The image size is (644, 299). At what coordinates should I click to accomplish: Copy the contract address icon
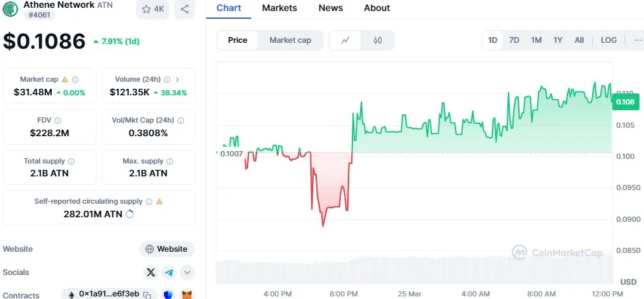[x=147, y=294]
